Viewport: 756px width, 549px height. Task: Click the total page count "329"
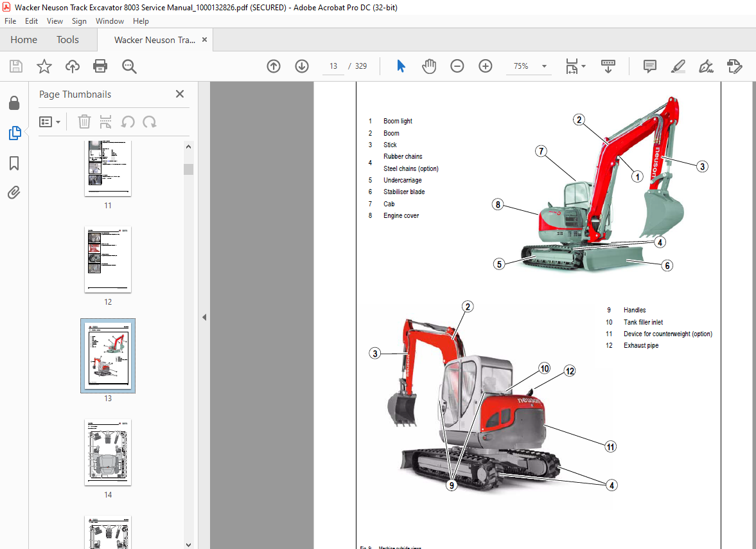(x=360, y=66)
